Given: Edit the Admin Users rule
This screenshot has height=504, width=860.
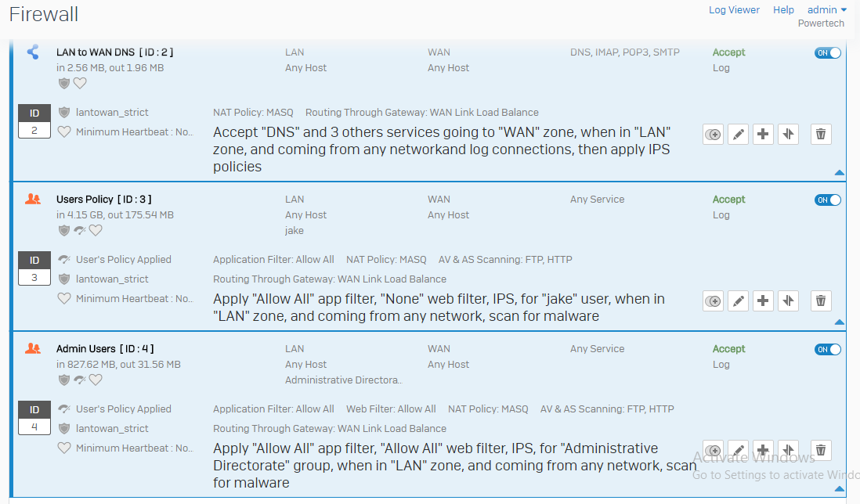Looking at the screenshot, I should click(x=739, y=450).
